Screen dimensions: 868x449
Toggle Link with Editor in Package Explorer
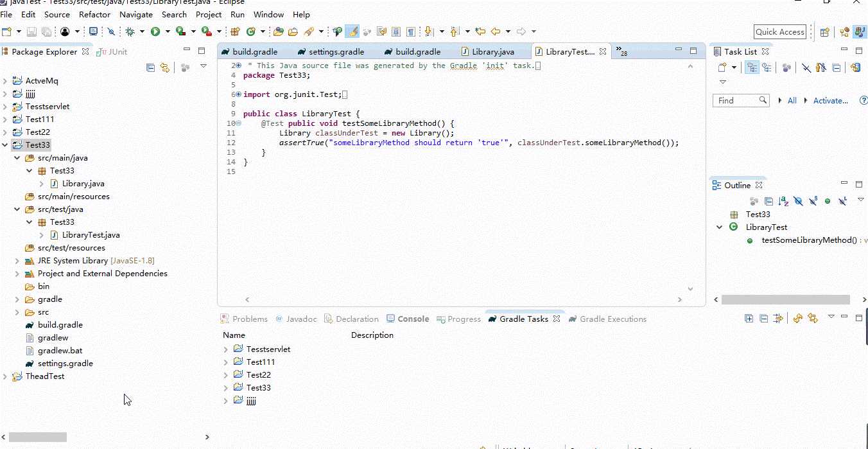click(165, 67)
